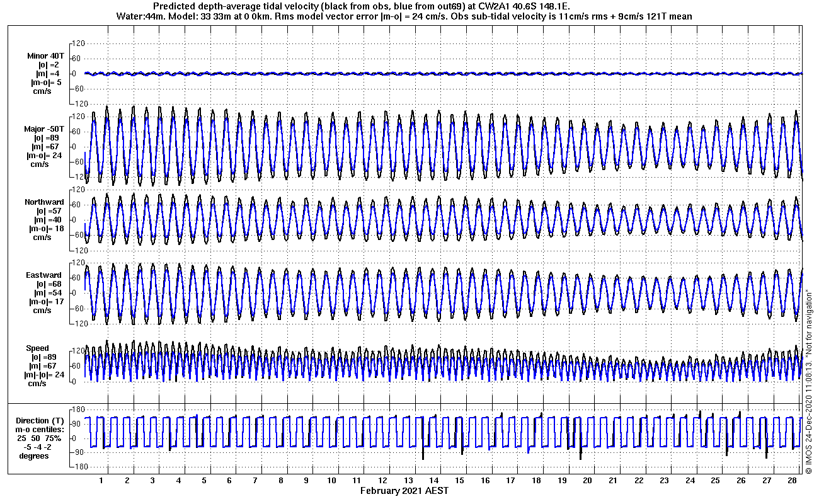The image size is (819, 504).
Task: Click the 'degrees' unit label
Action: 34,456
